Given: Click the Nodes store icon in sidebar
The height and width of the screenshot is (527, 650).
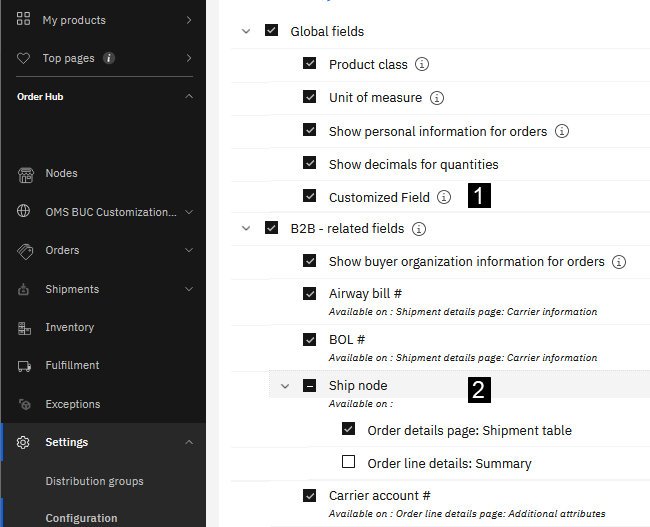Looking at the screenshot, I should pyautogui.click(x=25, y=174).
